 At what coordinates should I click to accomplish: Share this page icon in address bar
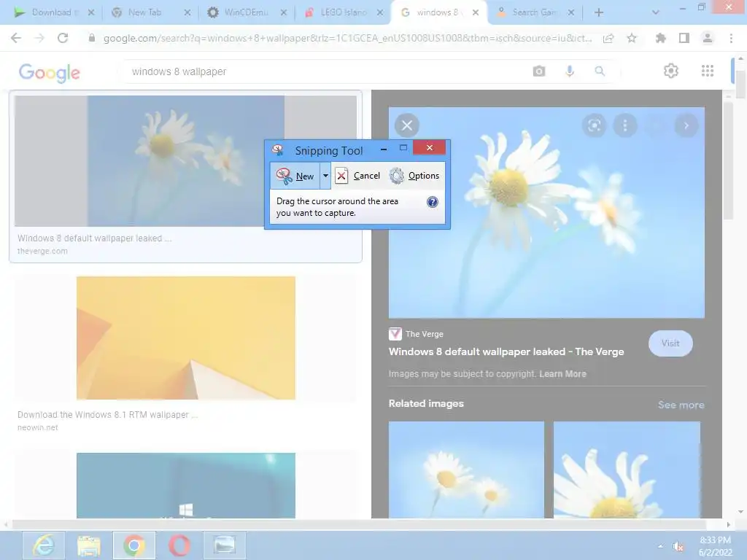[608, 38]
